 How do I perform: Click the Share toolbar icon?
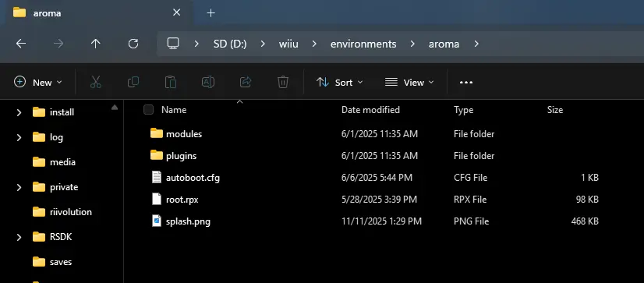[246, 82]
